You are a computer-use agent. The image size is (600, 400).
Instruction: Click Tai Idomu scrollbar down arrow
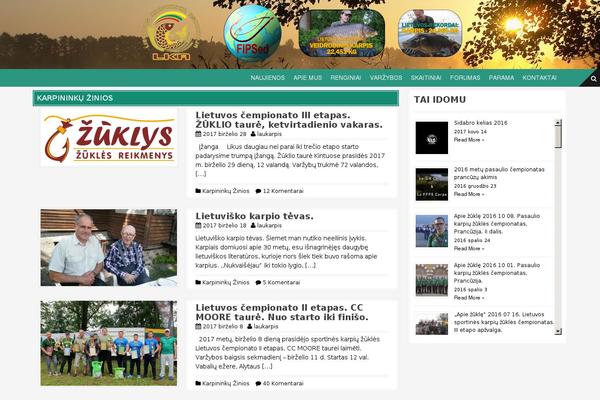coord(558,331)
